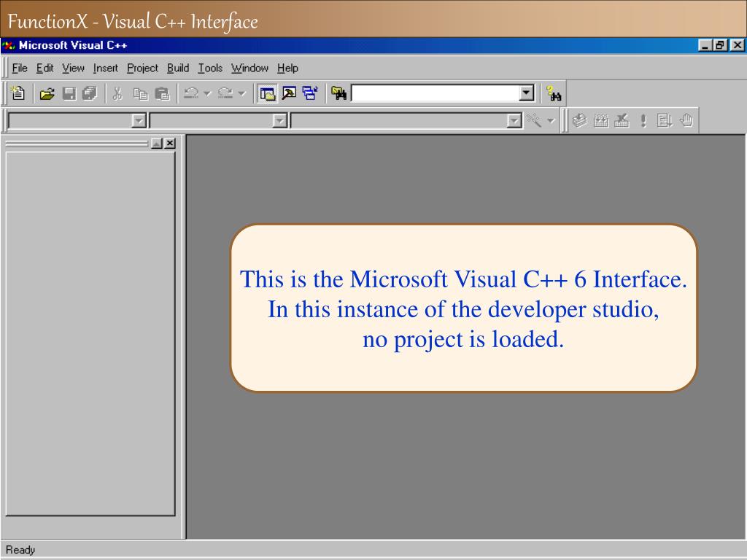The width and height of the screenshot is (747, 560).
Task: Click the Compile icon in build toolbar
Action: (579, 120)
